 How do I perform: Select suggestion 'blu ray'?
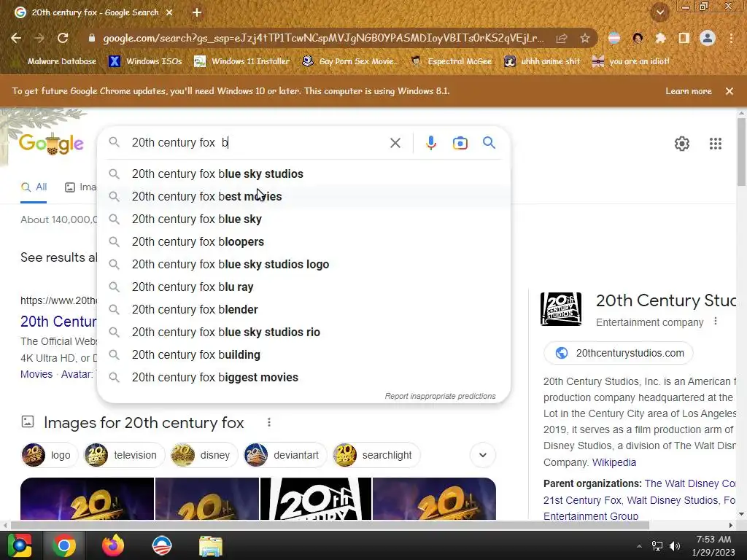(303, 287)
